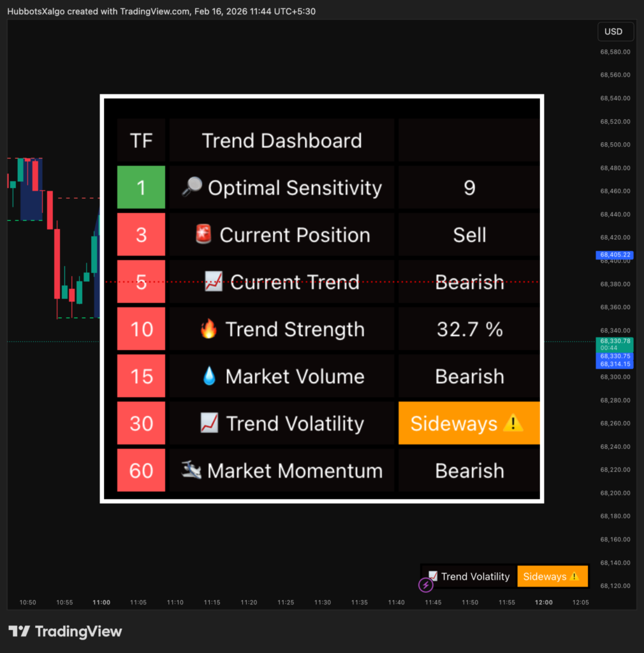Click the water droplet icon beside Market Volume
The height and width of the screenshot is (653, 644).
(209, 376)
